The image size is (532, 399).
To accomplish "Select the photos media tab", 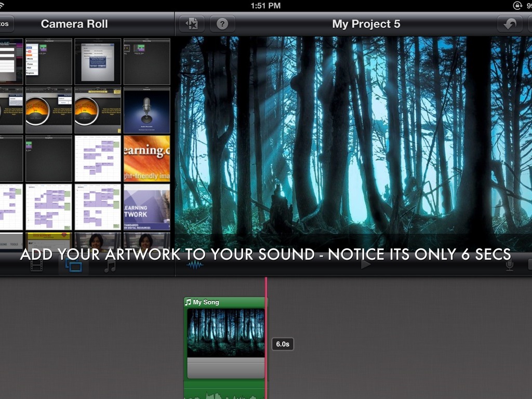I will [73, 266].
